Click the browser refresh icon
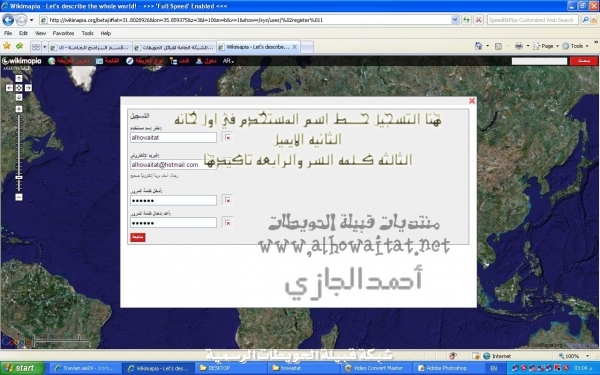The height and width of the screenshot is (375, 600). 466,20
